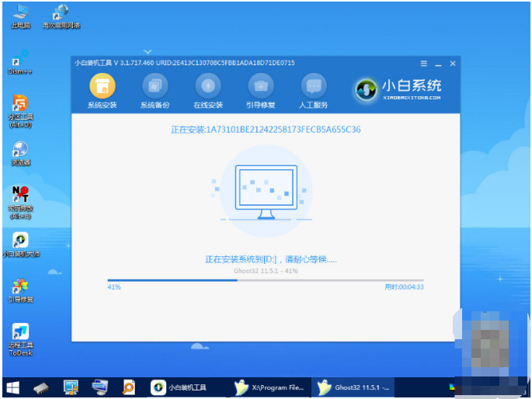The height and width of the screenshot is (399, 532).
Task: Close the 小白装机工具 window
Action: [453, 64]
